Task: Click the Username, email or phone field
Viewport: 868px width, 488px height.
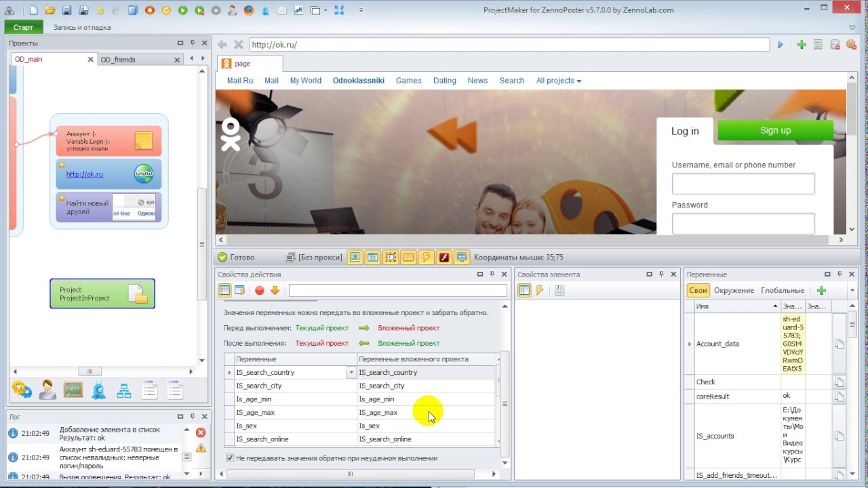Action: [x=743, y=183]
